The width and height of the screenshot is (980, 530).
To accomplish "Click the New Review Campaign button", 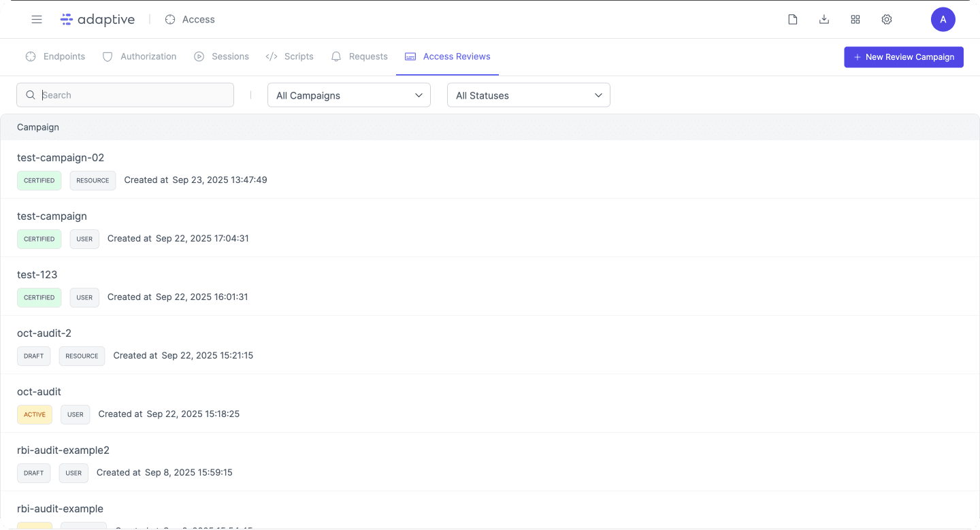I will click(x=904, y=57).
